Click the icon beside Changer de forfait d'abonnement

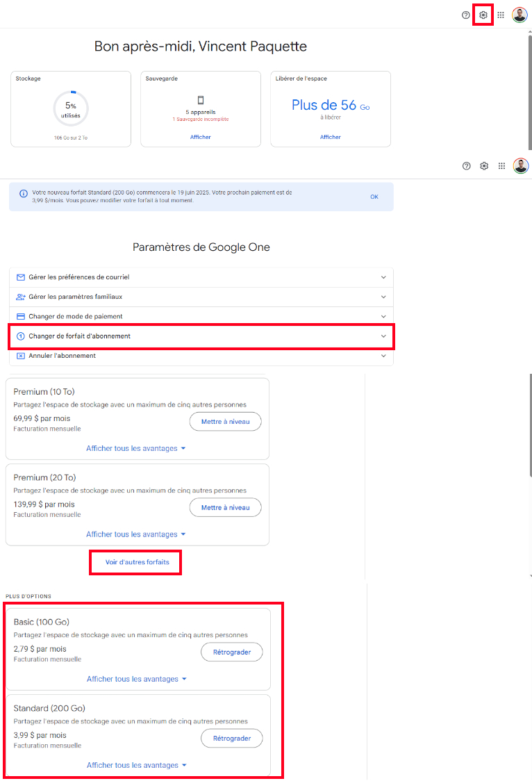click(x=20, y=336)
